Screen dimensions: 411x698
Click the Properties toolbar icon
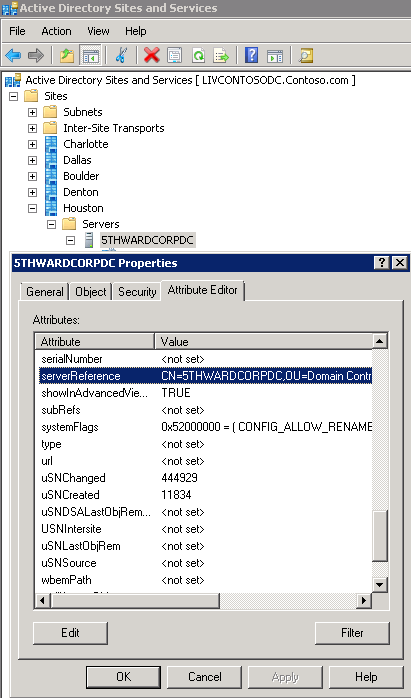(175, 56)
